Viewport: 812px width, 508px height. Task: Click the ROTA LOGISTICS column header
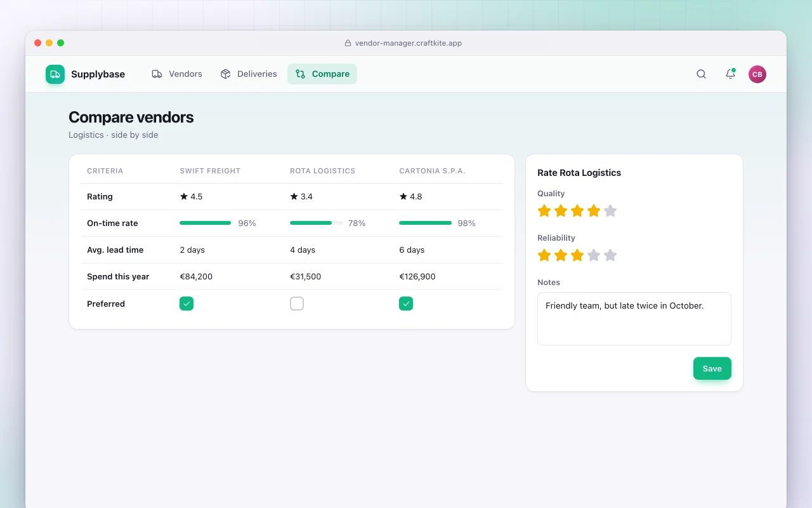point(323,171)
